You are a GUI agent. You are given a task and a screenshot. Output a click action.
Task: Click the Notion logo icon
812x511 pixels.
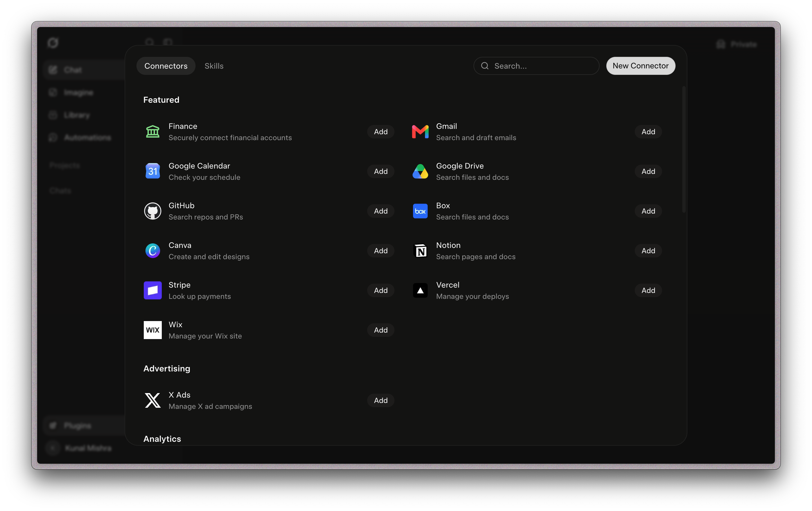pos(420,251)
